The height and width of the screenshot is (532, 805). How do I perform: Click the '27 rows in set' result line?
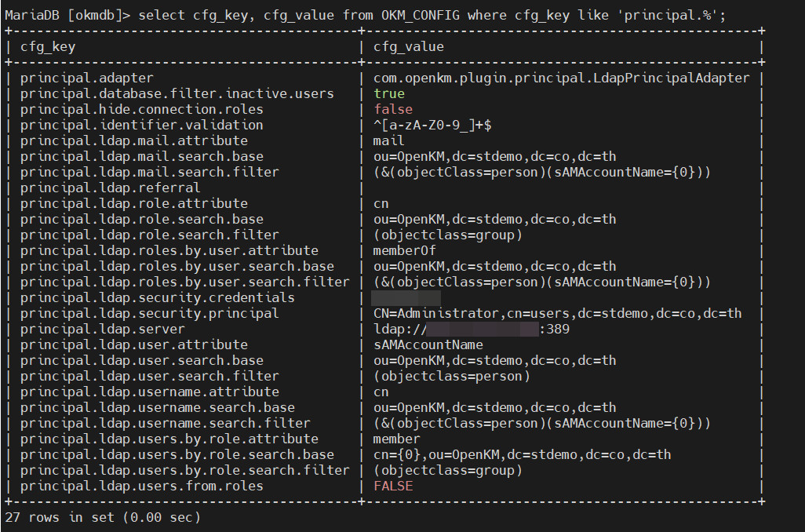point(102,517)
